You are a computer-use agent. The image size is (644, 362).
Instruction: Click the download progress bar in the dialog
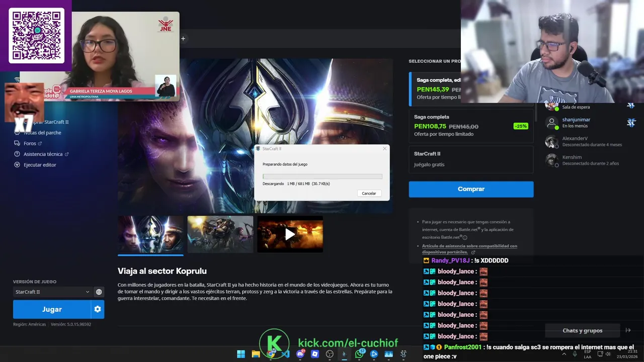322,176
